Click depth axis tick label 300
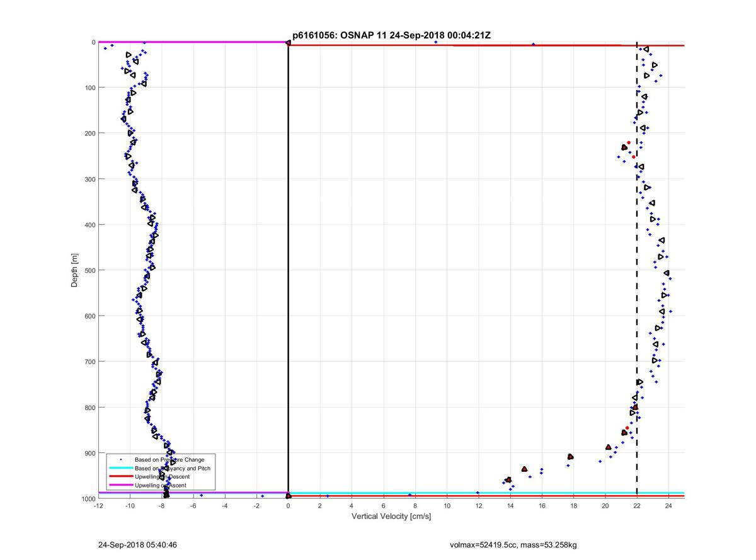 pos(90,179)
